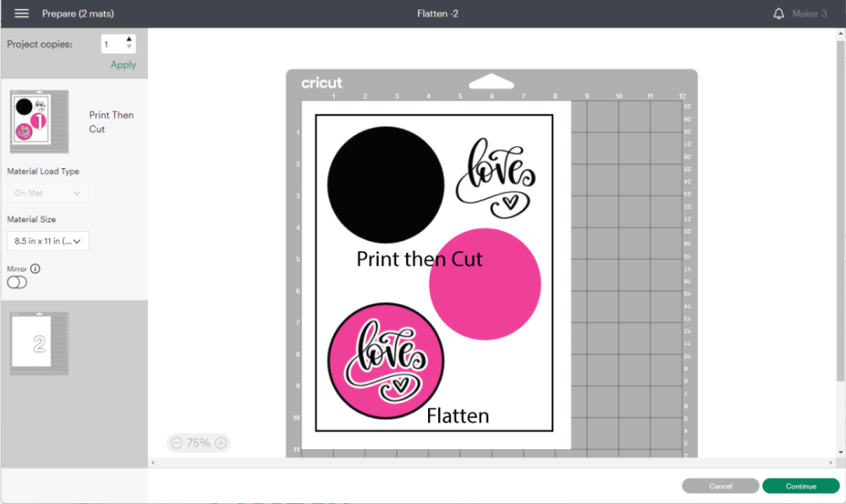This screenshot has height=504, width=846.
Task: Select Maker 3 machine selector
Action: tap(810, 14)
